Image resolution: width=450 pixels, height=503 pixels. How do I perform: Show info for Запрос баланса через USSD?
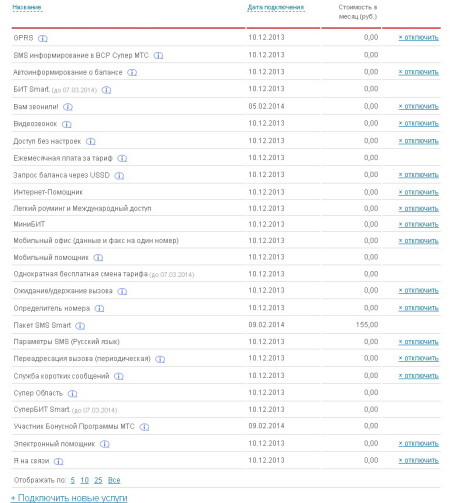pos(119,176)
